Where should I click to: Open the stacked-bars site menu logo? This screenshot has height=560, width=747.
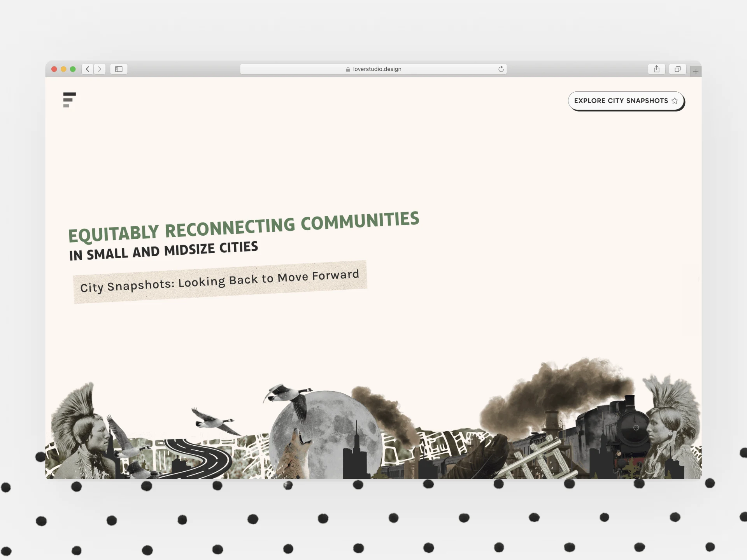[x=69, y=100]
